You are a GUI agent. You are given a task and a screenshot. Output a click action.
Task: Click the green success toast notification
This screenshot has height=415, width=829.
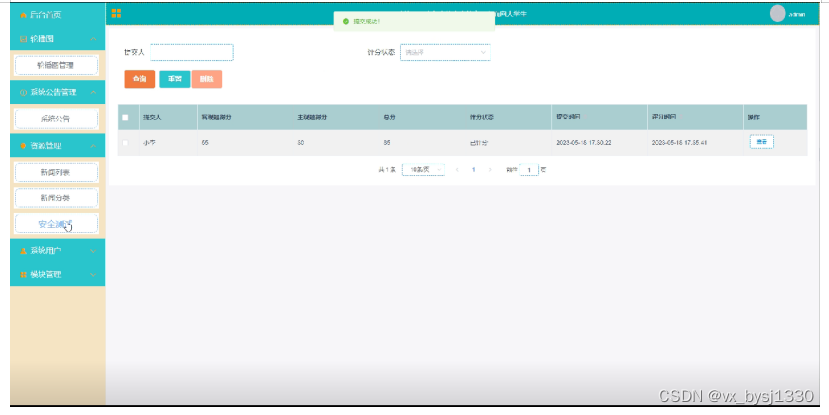(x=414, y=21)
